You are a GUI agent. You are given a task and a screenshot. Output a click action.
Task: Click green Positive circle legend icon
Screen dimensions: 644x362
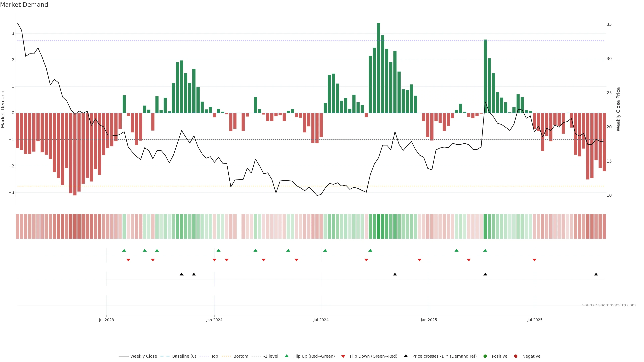pos(485,356)
